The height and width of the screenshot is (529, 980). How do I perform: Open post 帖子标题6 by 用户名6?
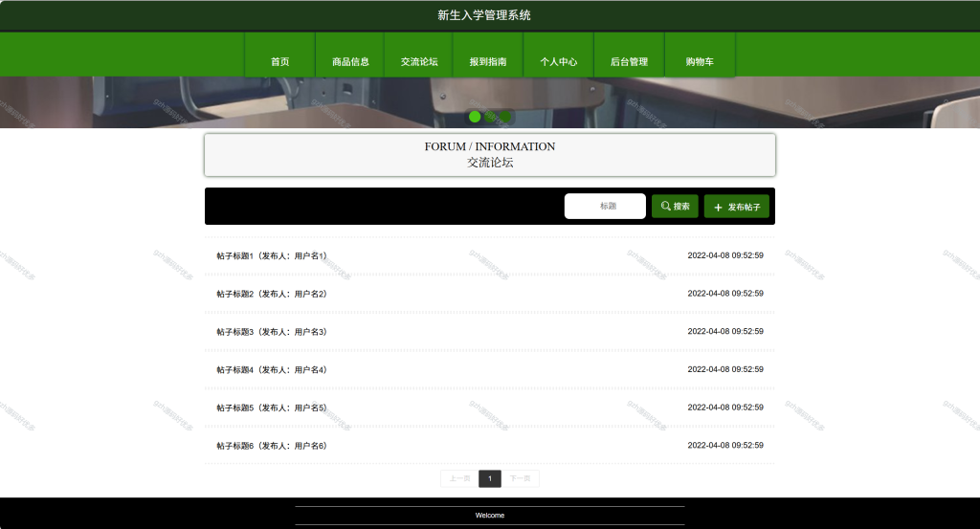[490, 446]
